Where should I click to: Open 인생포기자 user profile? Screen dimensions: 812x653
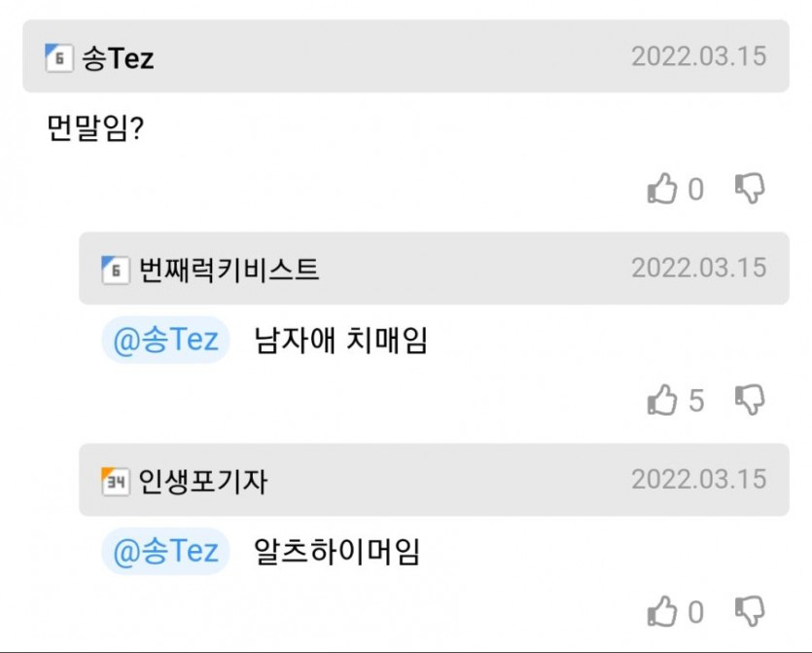(202, 481)
